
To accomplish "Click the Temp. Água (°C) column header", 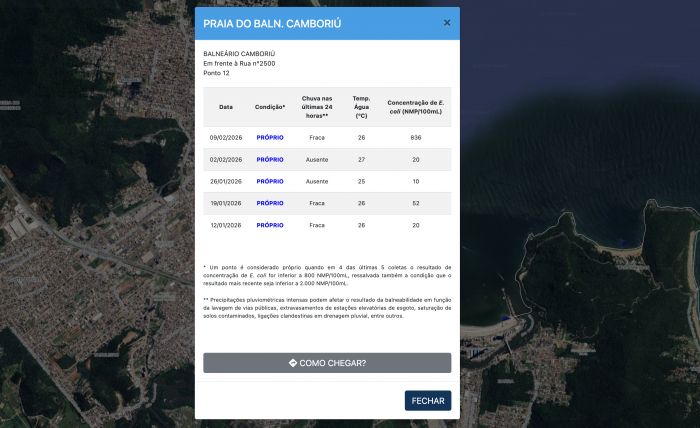I will (x=361, y=106).
